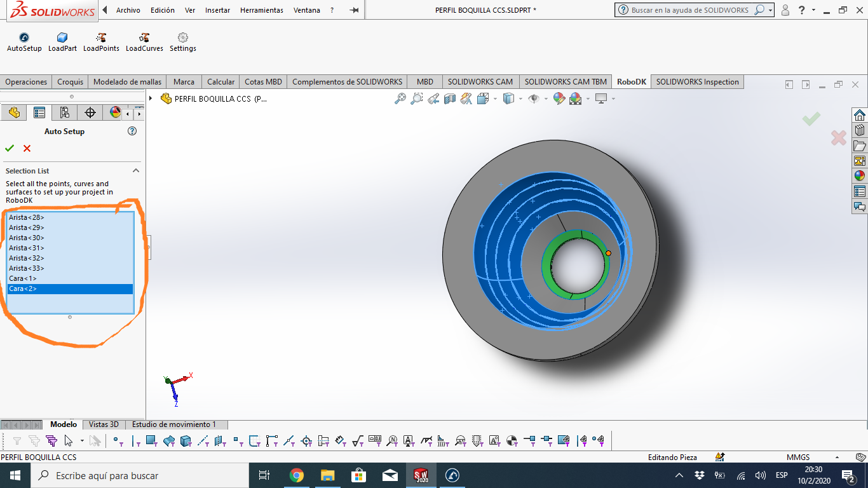868x488 pixels.
Task: Click the LoadPart icon
Action: point(62,38)
